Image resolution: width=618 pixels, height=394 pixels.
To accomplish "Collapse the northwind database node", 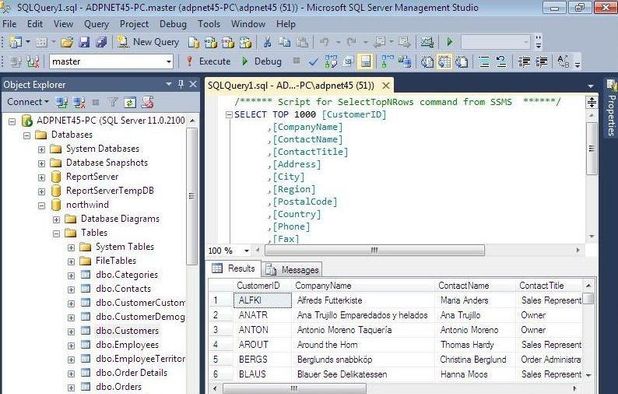I will pos(41,205).
